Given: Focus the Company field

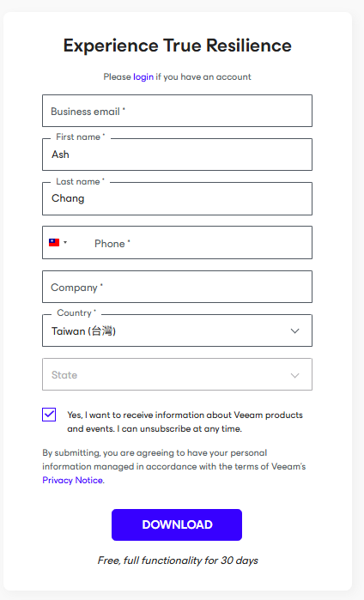Looking at the screenshot, I should [177, 287].
